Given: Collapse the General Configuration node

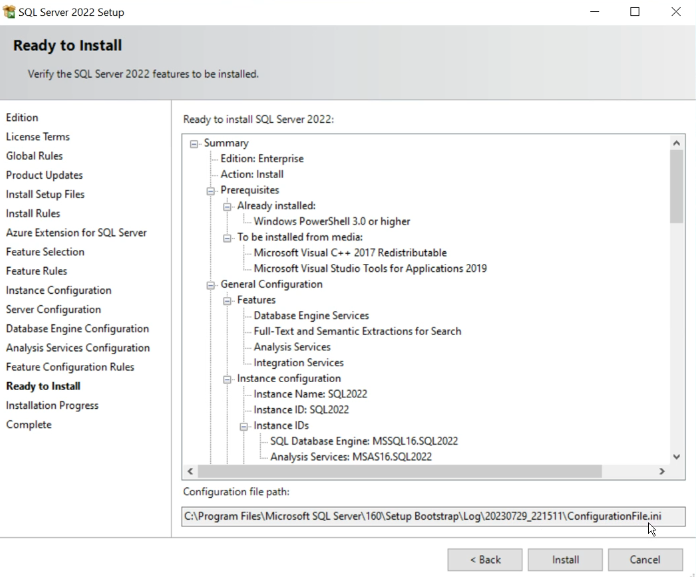Looking at the screenshot, I should pos(211,285).
